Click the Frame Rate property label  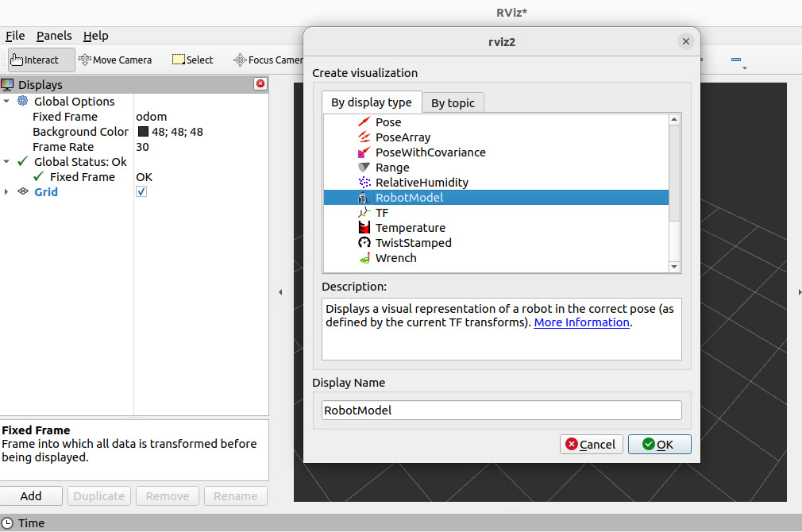63,147
